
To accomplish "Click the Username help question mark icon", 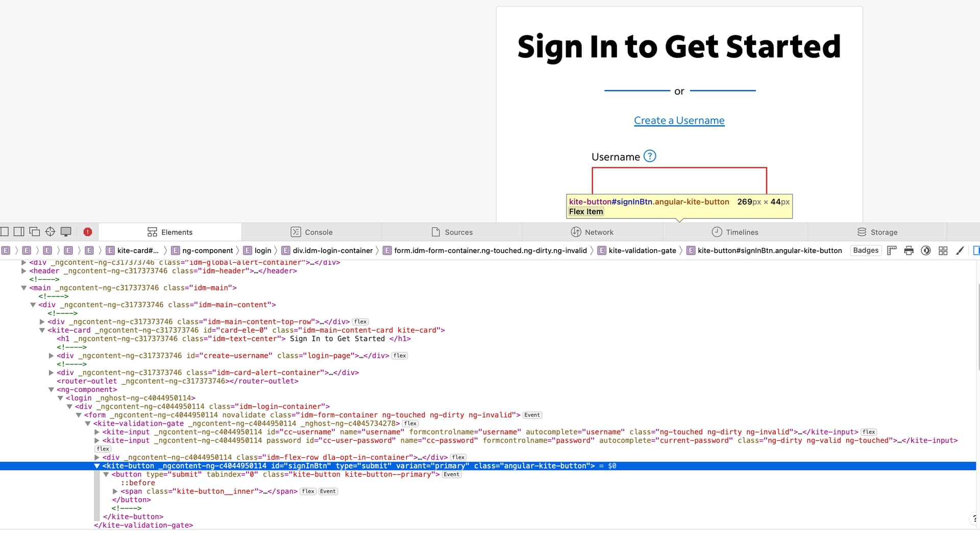I will [x=649, y=156].
